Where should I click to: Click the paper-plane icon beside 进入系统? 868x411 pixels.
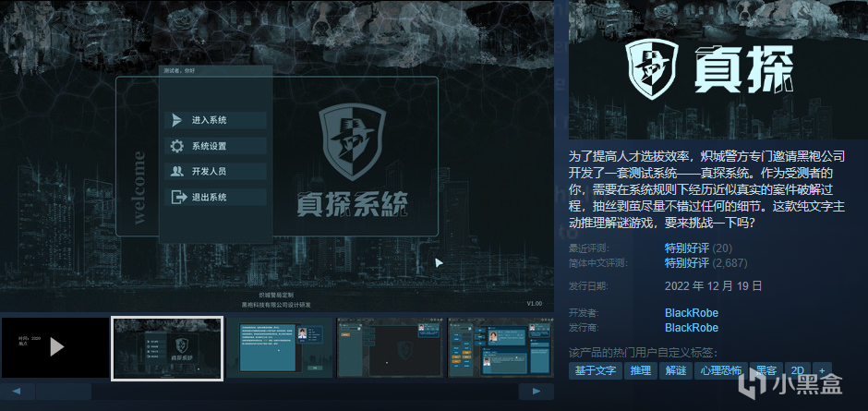tap(176, 120)
